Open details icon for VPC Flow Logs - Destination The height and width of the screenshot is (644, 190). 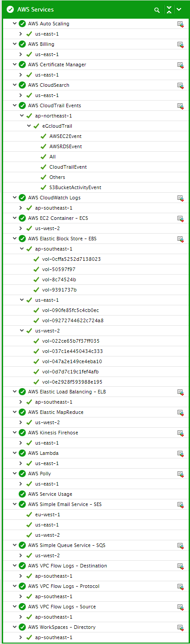[x=181, y=566]
